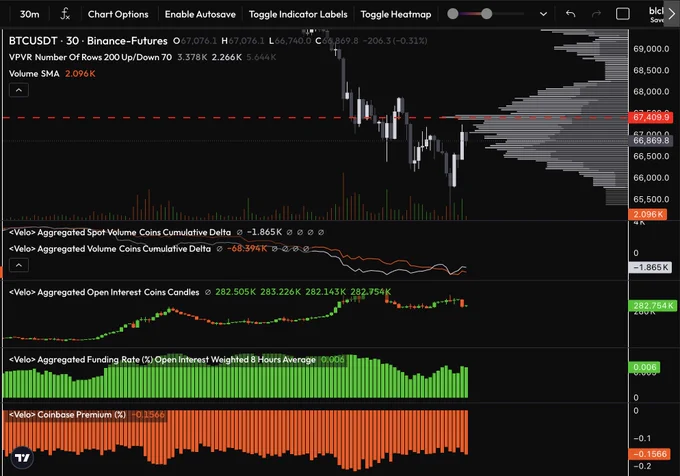Click the 283.226K open interest high value
The height and width of the screenshot is (476, 680).
coord(280,292)
